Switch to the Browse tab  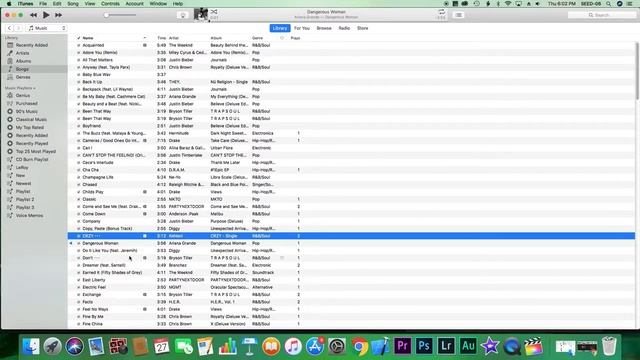pos(324,28)
